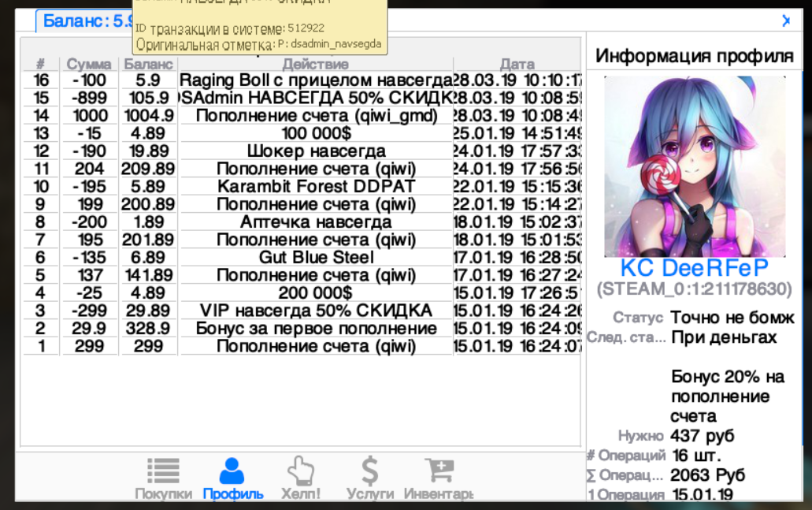The height and width of the screenshot is (510, 812).
Task: Click operations total 2063 Руб
Action: [707, 475]
